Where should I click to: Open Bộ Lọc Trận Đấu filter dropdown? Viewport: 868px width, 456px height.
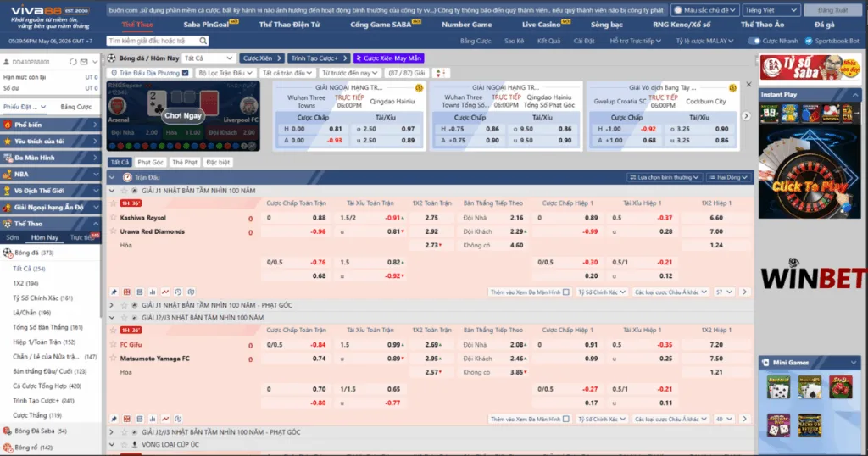pos(225,73)
